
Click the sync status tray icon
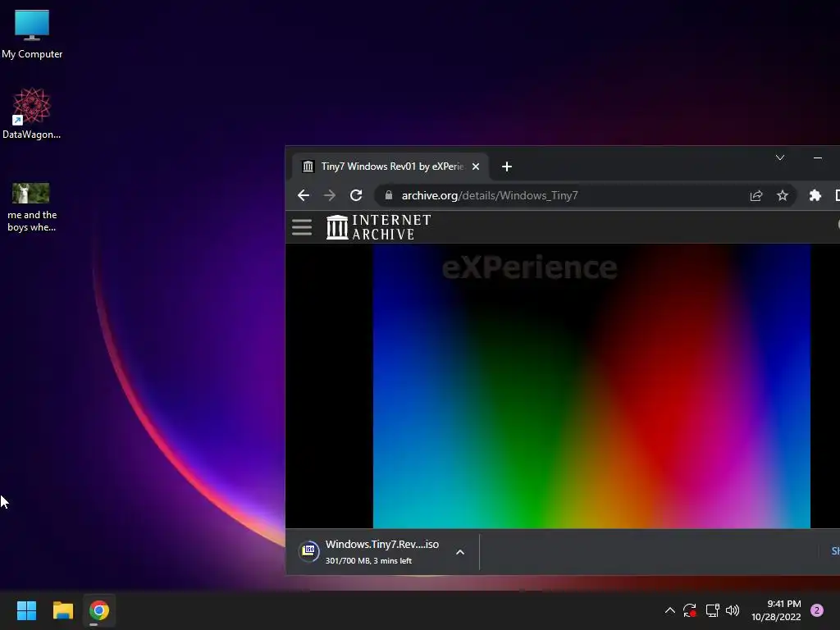[x=690, y=610]
